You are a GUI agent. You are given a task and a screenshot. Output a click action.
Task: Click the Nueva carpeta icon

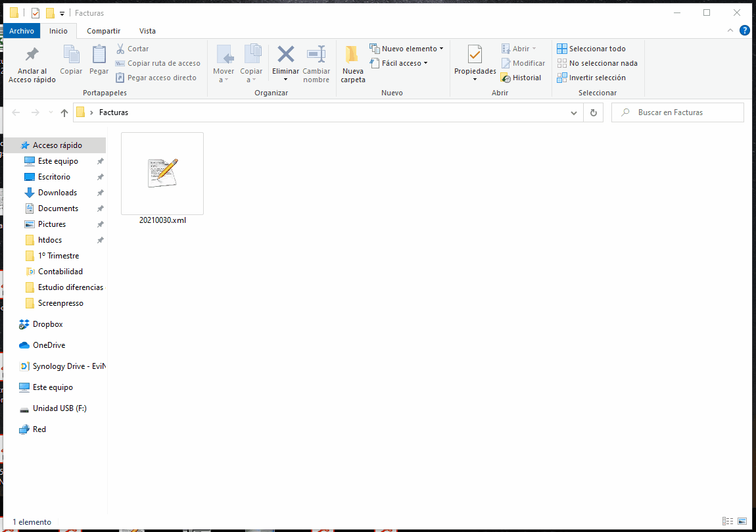(352, 55)
